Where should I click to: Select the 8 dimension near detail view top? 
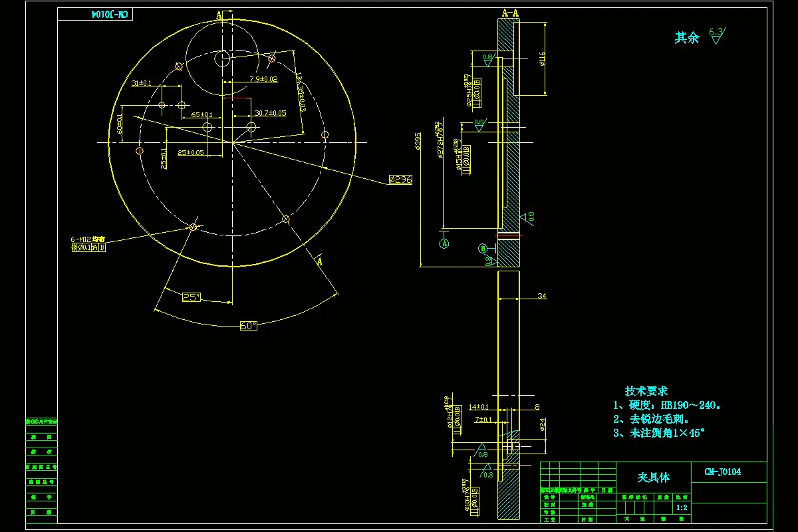pyautogui.click(x=537, y=406)
